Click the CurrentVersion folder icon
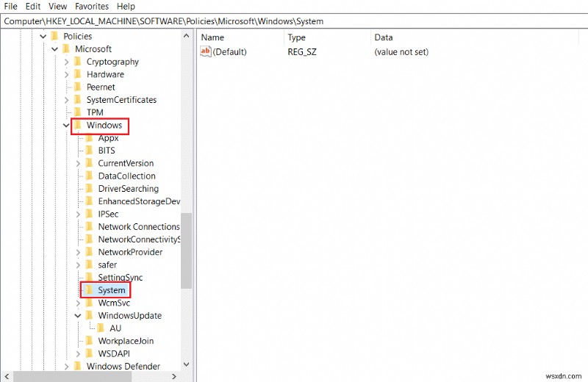Viewport: 588px width, 382px height. (x=89, y=163)
